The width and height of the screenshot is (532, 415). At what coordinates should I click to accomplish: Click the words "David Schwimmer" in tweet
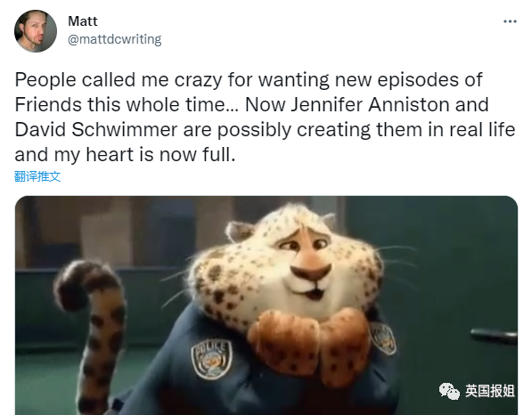coord(96,129)
